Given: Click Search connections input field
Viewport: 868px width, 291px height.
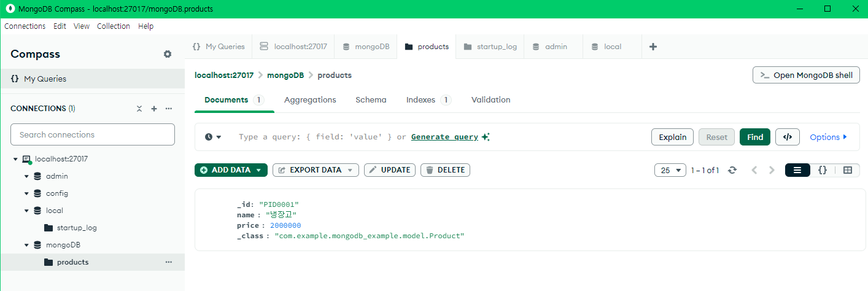Looking at the screenshot, I should pos(93,134).
